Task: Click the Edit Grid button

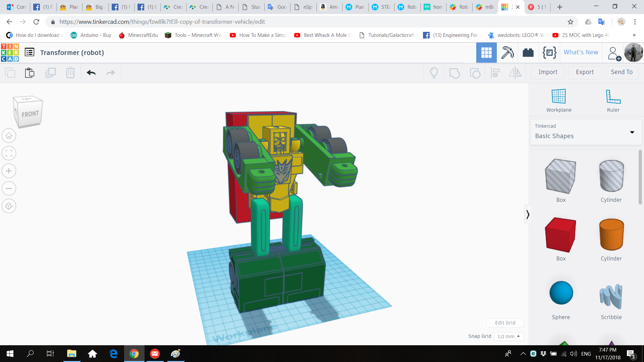Action: coord(505,323)
